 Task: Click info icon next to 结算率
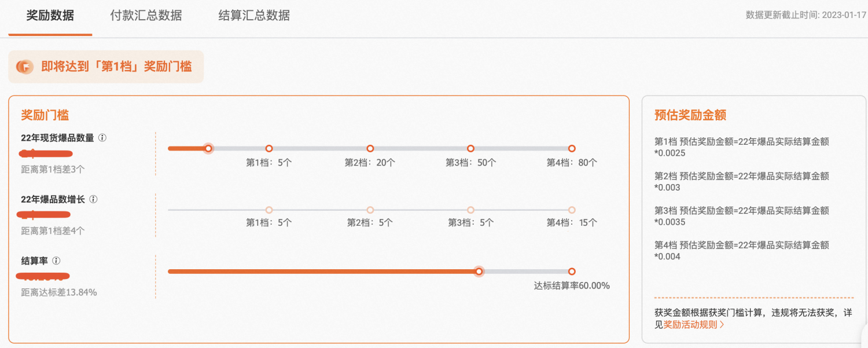pos(56,261)
